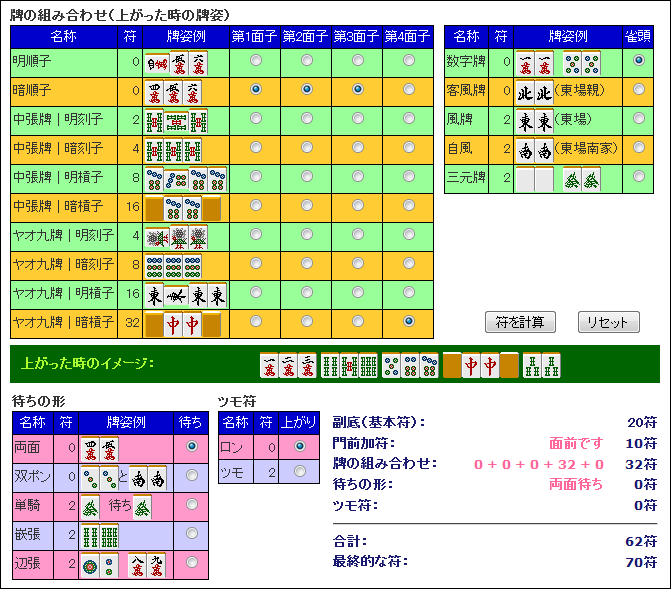Click the 数字牌 pair example tiles
This screenshot has height=589, width=671.
[558, 63]
